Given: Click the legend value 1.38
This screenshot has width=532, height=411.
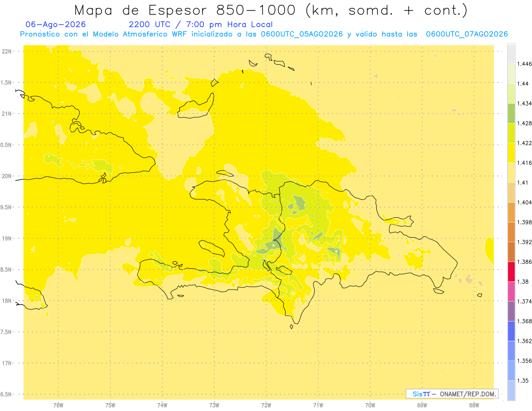Looking at the screenshot, I should click(x=523, y=282).
